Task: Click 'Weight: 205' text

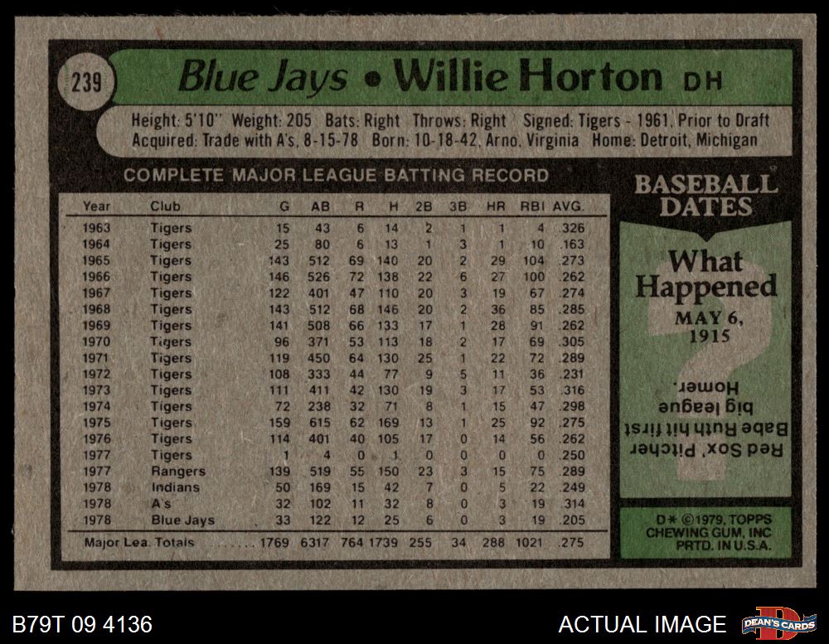Action: (x=272, y=120)
